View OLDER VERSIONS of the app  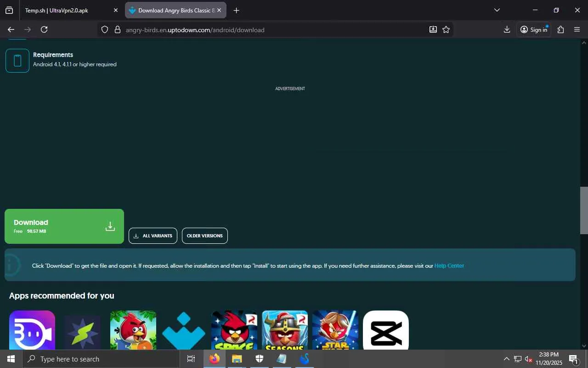pyautogui.click(x=205, y=236)
